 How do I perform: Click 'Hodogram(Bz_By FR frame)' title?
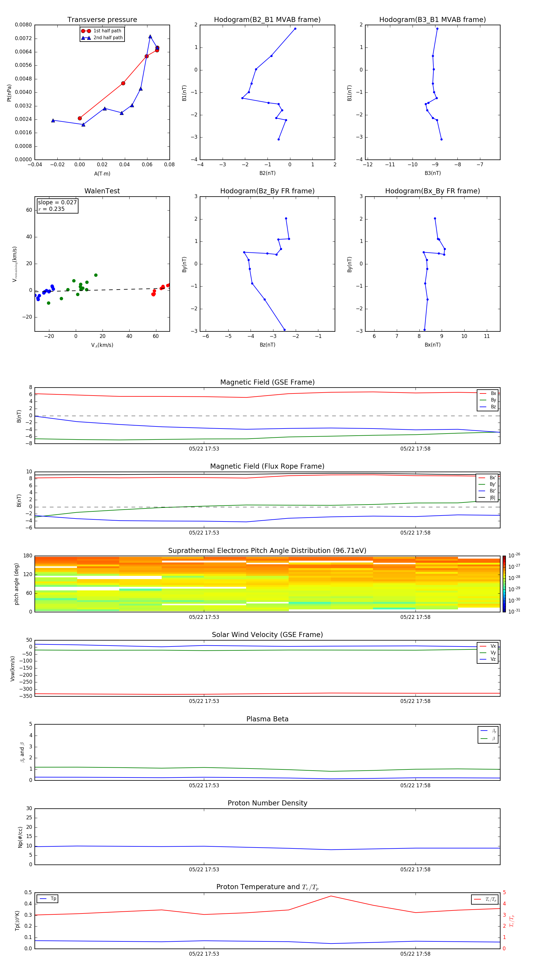[267, 191]
